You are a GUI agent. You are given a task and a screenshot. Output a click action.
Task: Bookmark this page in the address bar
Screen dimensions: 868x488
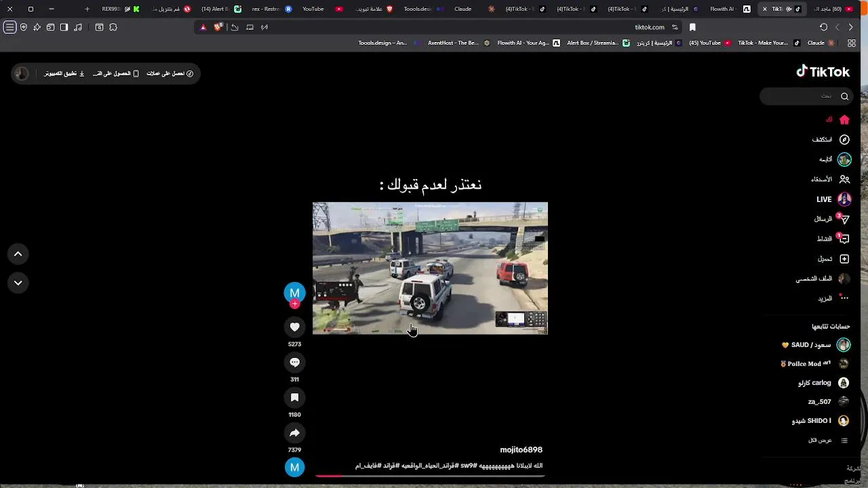tap(692, 27)
